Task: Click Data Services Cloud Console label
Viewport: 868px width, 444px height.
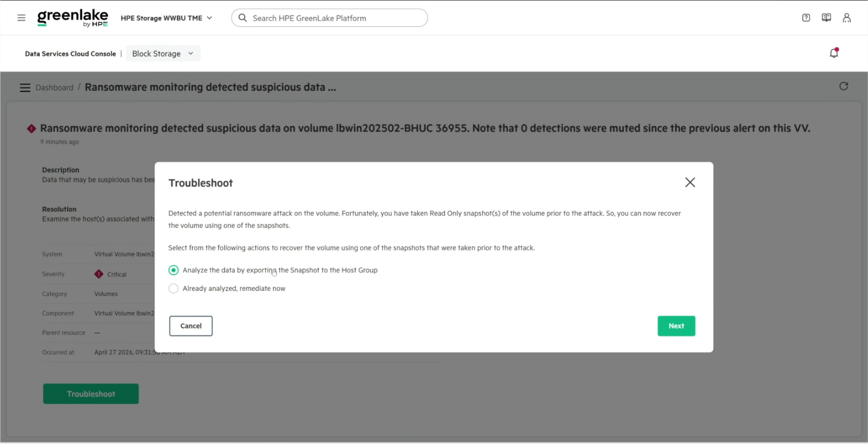Action: [70, 54]
